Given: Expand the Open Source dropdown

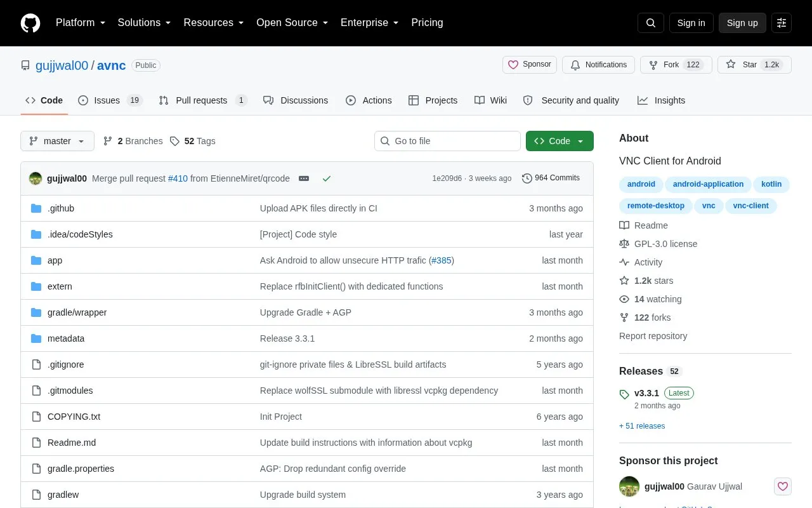Looking at the screenshot, I should tap(292, 23).
